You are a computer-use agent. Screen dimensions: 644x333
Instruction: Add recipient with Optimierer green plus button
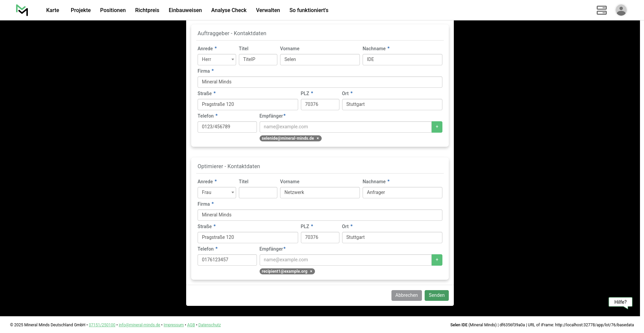437,260
